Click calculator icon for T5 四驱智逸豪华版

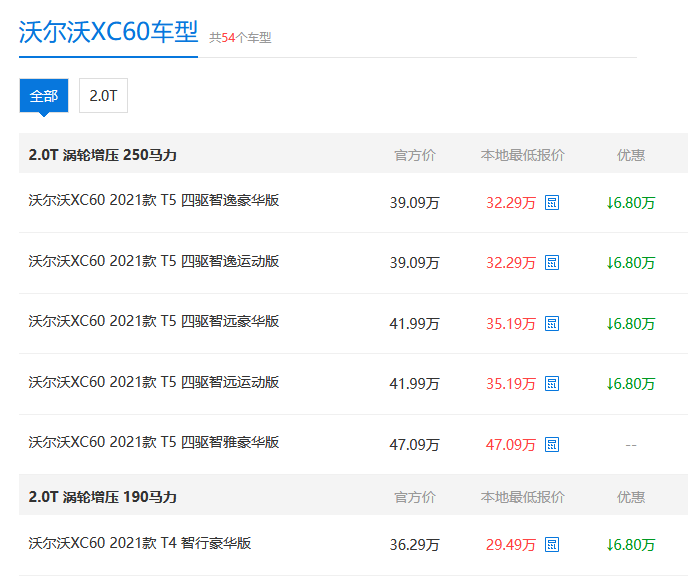pos(552,203)
